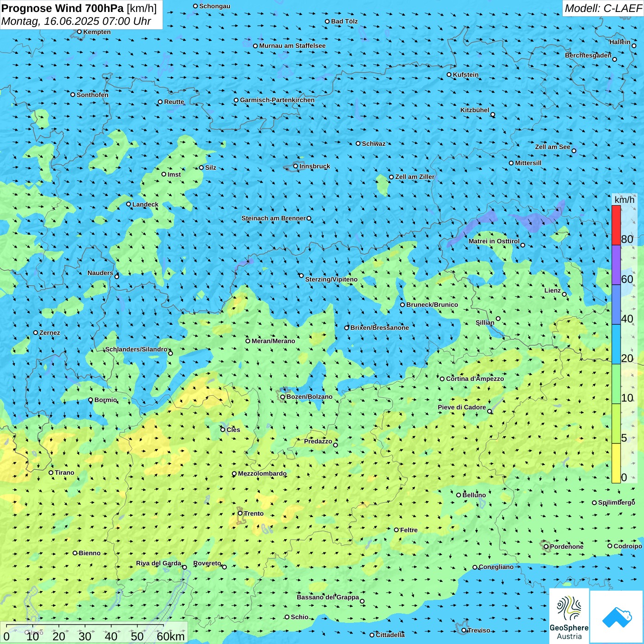644x644 pixels.
Task: Click the 'Zernez' label
Action: click(x=50, y=333)
